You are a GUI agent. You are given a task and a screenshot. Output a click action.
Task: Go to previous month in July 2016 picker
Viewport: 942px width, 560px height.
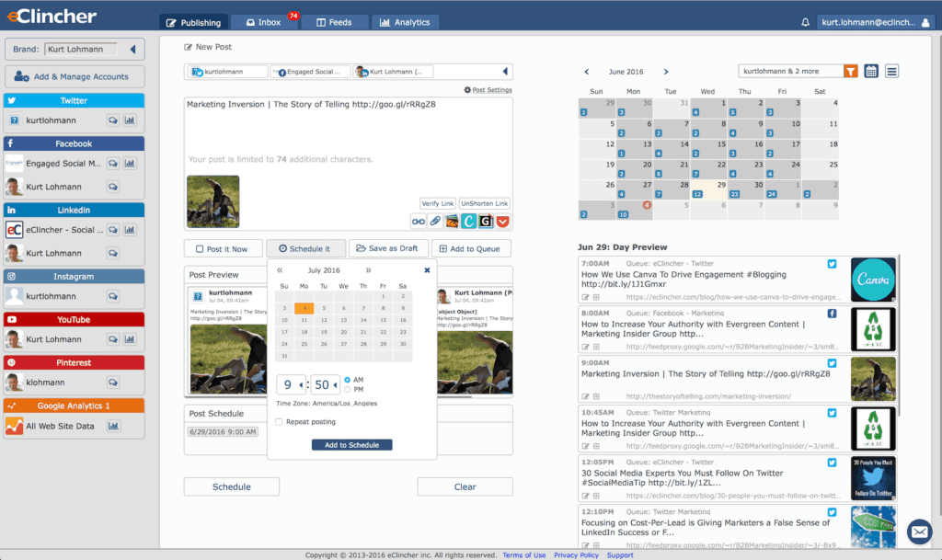tap(280, 270)
